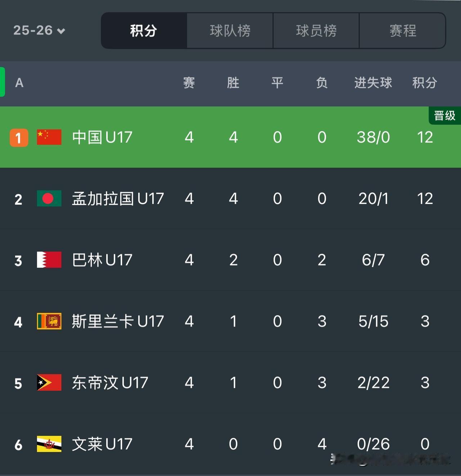
Task: Open the 25-26 season dropdown
Action: coord(38,31)
